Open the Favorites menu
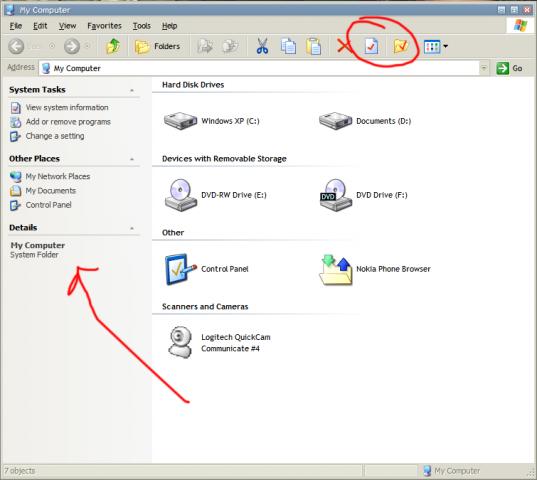 click(104, 26)
